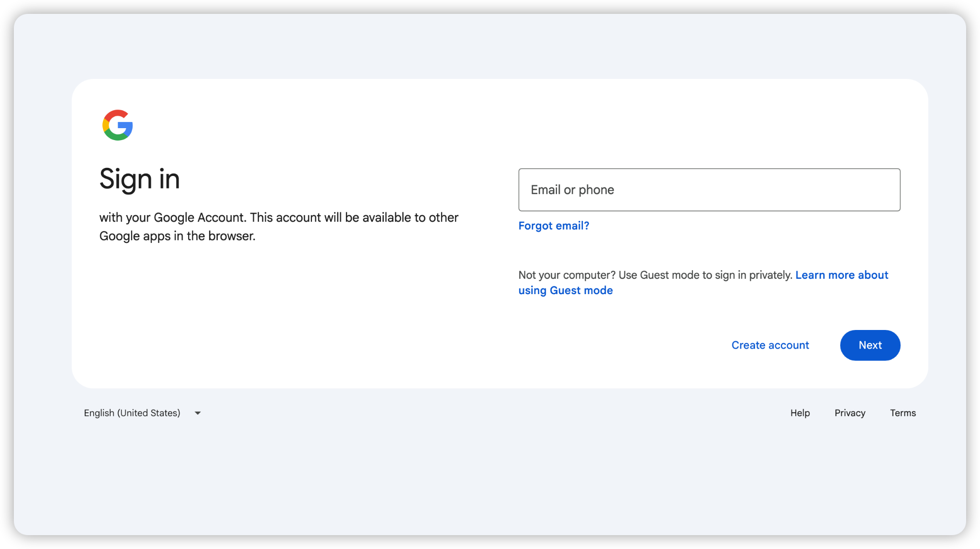Click the Google G logo
The image size is (980, 549).
[117, 125]
